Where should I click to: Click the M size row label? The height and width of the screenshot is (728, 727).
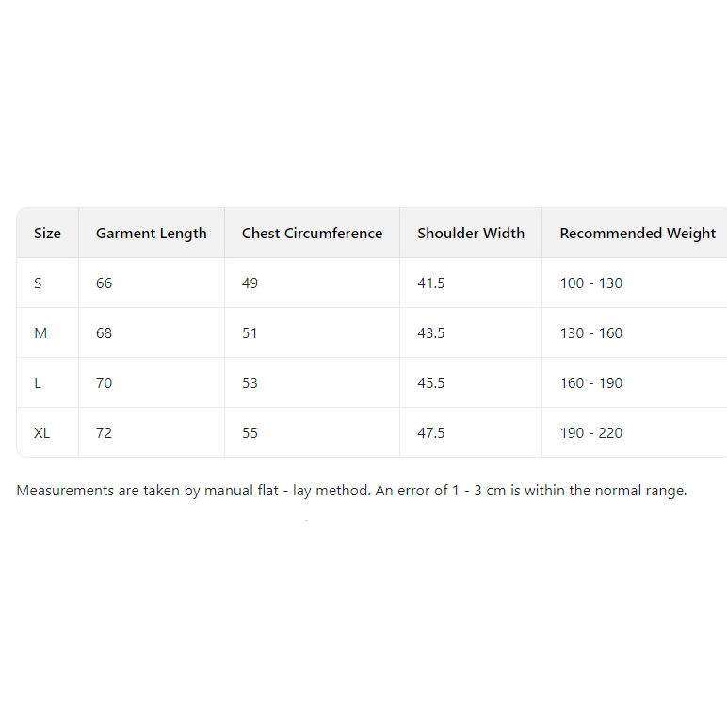point(40,332)
